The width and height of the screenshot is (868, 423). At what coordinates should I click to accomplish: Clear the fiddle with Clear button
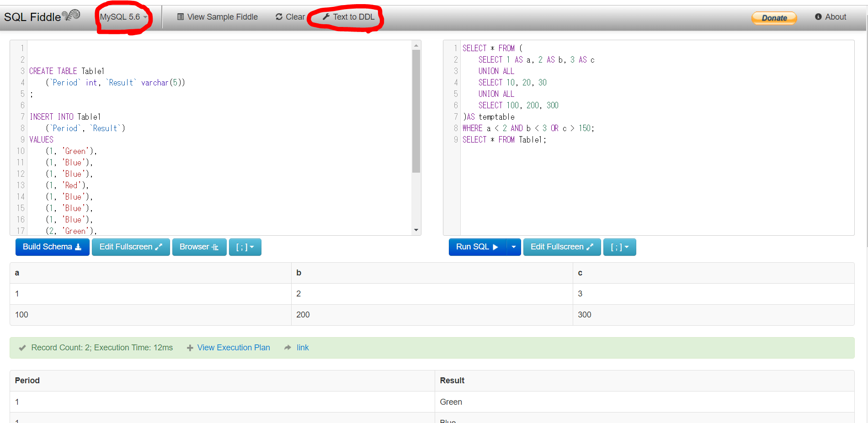[290, 17]
